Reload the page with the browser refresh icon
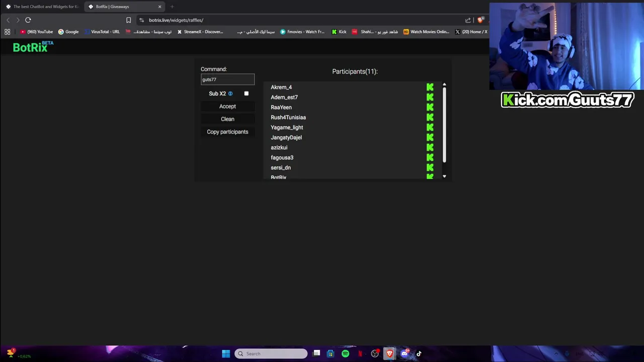 click(28, 20)
